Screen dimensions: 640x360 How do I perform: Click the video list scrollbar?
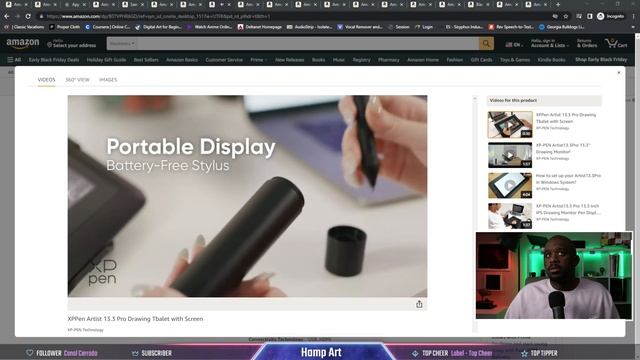[x=475, y=214]
